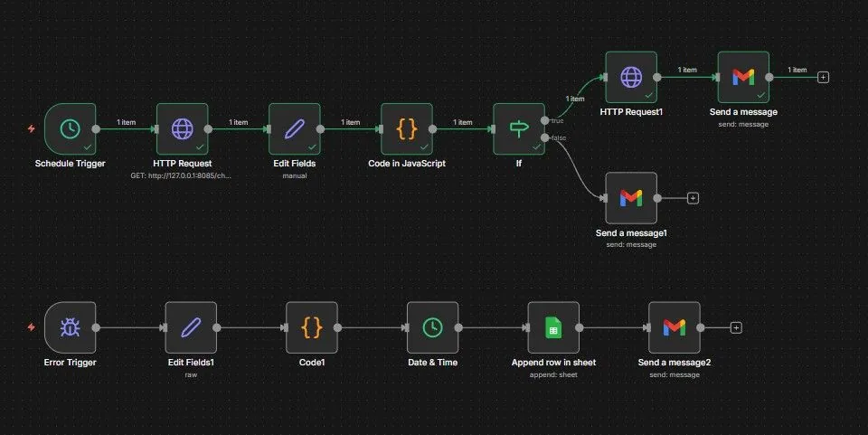Screen dimensions: 868x435
Task: Click the Code1 label text
Action: pyautogui.click(x=312, y=363)
